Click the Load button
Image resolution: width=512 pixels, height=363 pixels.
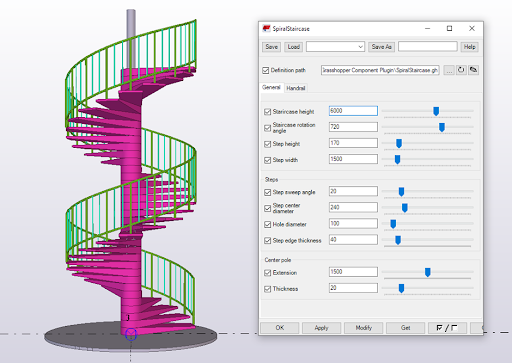tap(294, 47)
